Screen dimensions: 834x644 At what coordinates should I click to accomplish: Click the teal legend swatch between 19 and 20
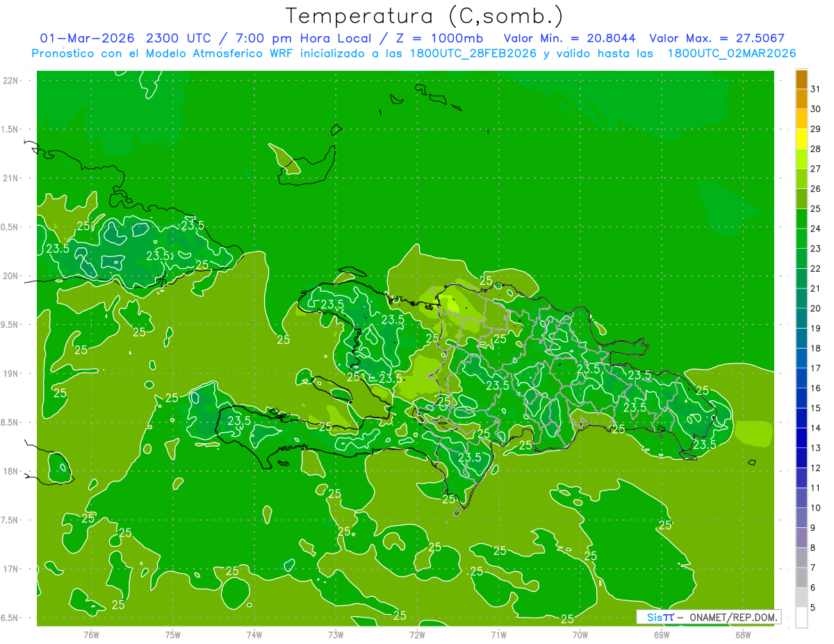point(801,318)
